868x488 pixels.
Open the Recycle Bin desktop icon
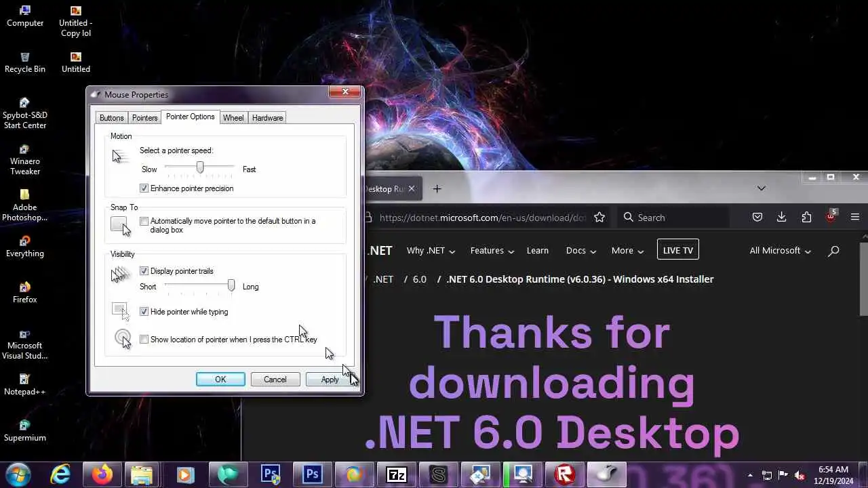[25, 62]
